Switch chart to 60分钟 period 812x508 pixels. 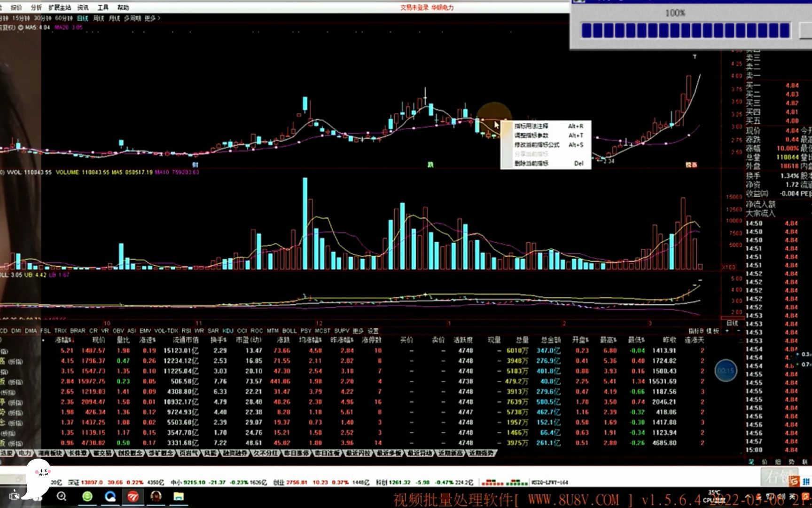[64, 18]
